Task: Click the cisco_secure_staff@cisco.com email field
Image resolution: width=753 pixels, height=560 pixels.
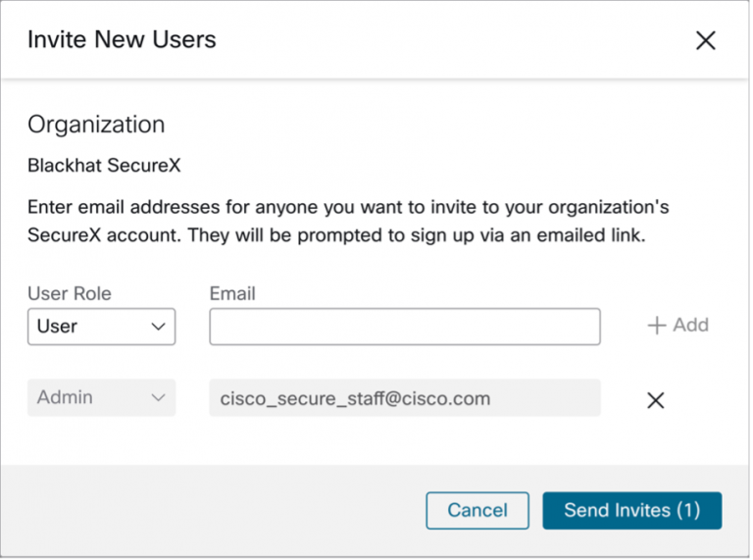Action: click(404, 398)
